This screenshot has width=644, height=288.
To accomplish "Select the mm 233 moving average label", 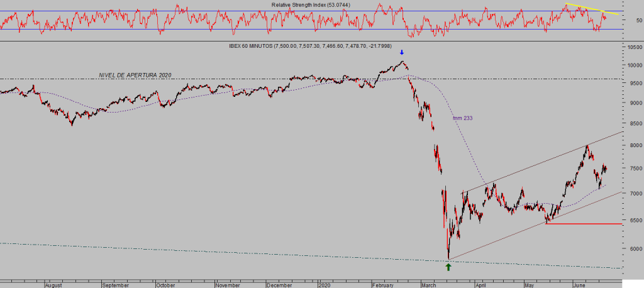I will pos(462,118).
